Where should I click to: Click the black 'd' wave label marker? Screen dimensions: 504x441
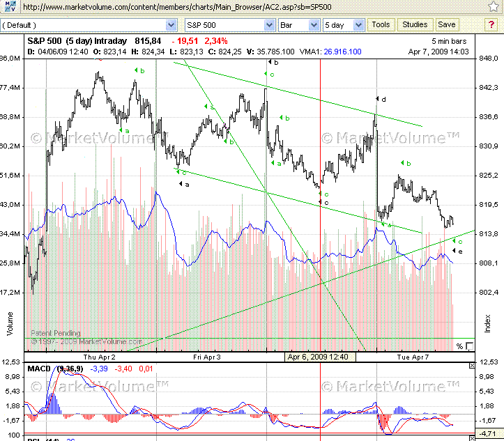(381, 99)
